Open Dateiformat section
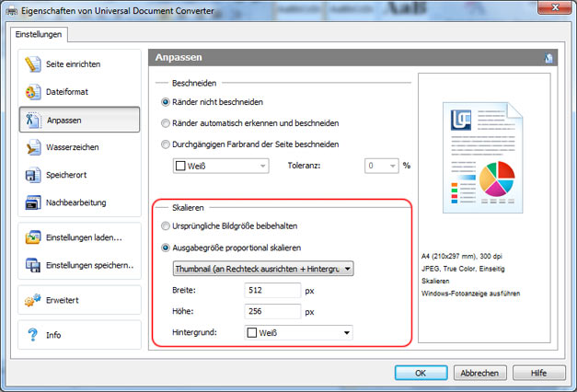This screenshot has height=392, width=577. (79, 92)
